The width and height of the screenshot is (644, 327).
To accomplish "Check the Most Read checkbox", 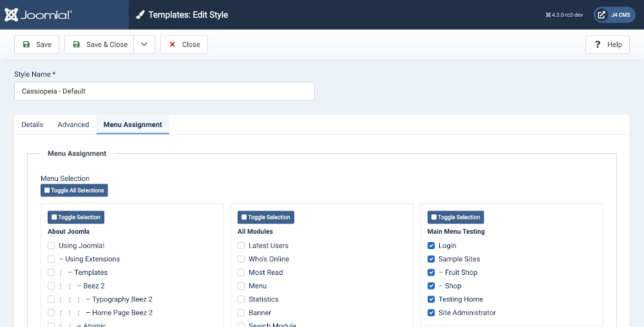I will coord(241,272).
